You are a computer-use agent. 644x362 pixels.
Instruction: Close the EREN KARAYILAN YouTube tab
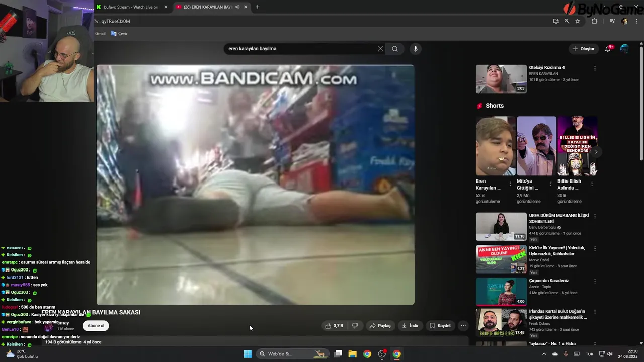point(246,7)
